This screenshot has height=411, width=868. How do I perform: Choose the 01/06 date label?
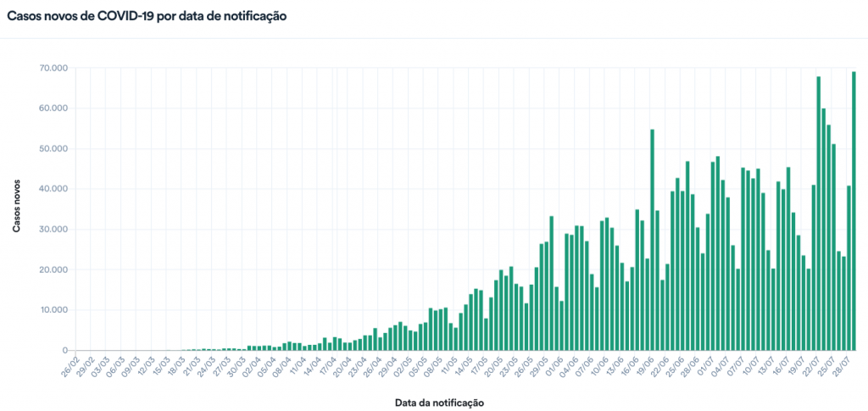click(x=554, y=369)
